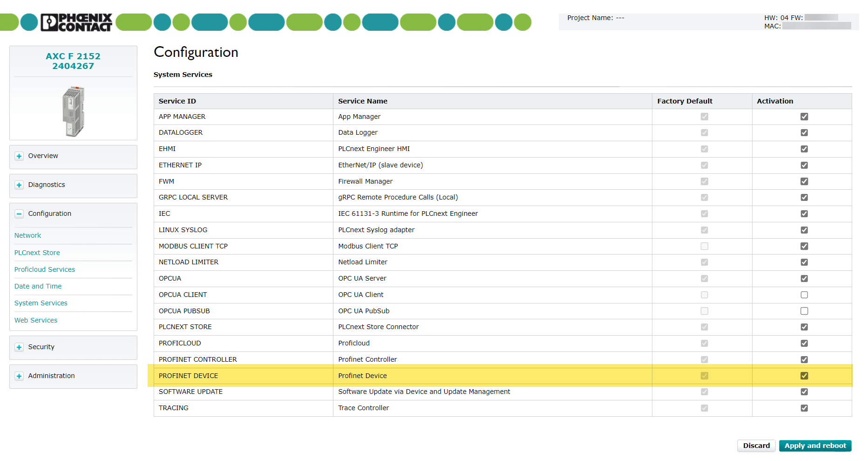The height and width of the screenshot is (461, 868).
Task: Toggle Trace Controller activation checkbox
Action: tap(804, 408)
